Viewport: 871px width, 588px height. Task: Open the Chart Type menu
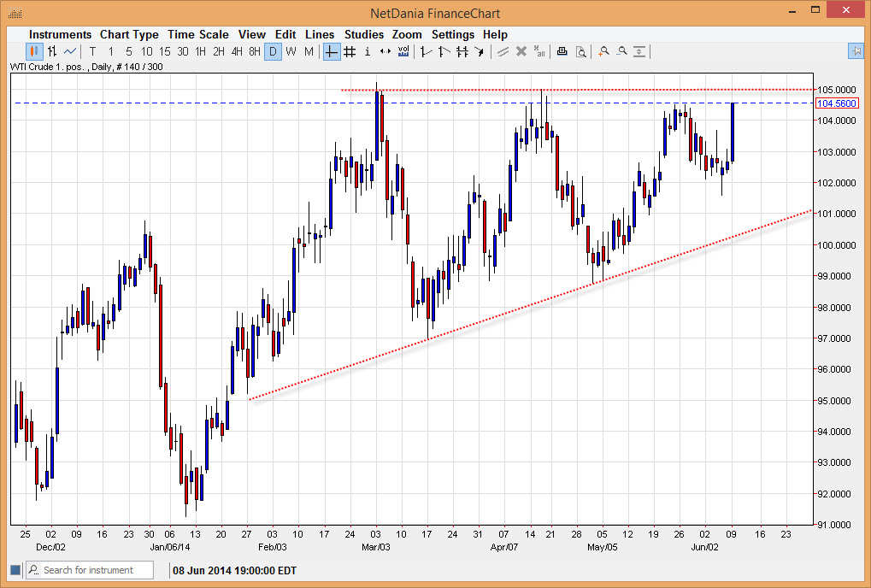129,34
